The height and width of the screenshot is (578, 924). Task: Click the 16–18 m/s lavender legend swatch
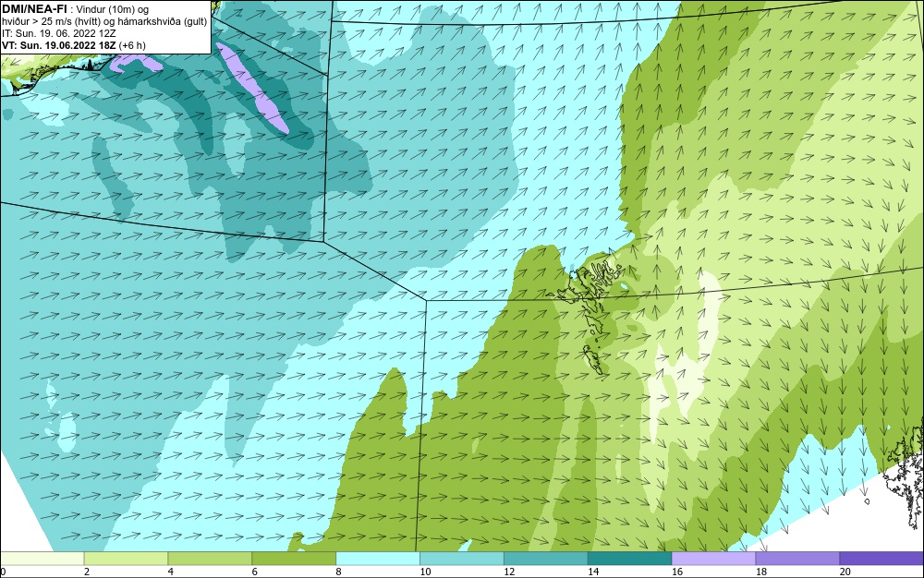point(713,559)
